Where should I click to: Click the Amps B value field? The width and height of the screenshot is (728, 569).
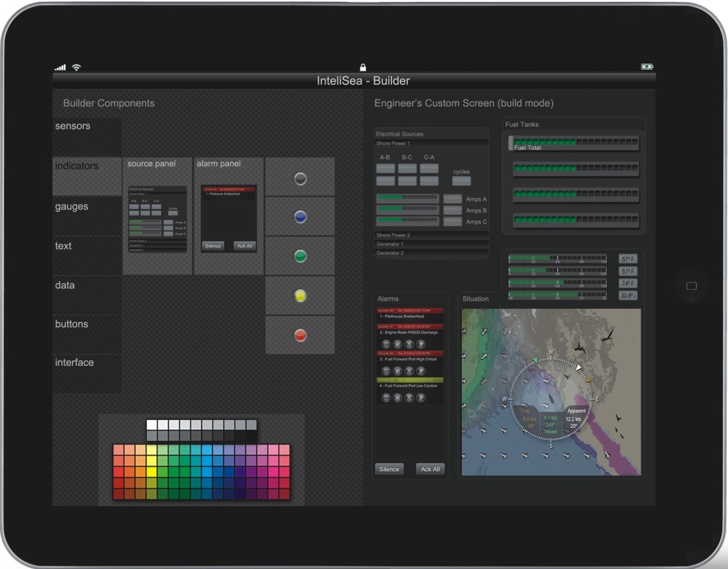[x=452, y=210]
